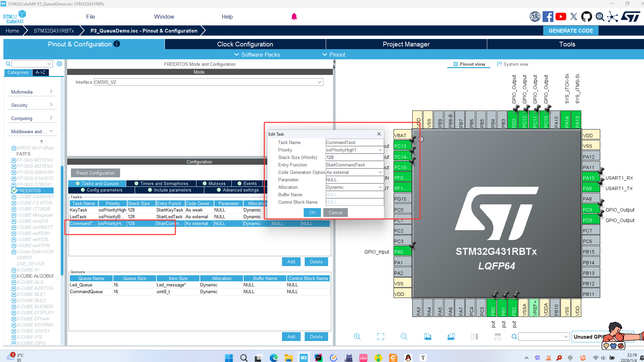Screen dimensions: 644x362
Task: Click the Stack Size (Words) field
Action: pyautogui.click(x=355, y=157)
